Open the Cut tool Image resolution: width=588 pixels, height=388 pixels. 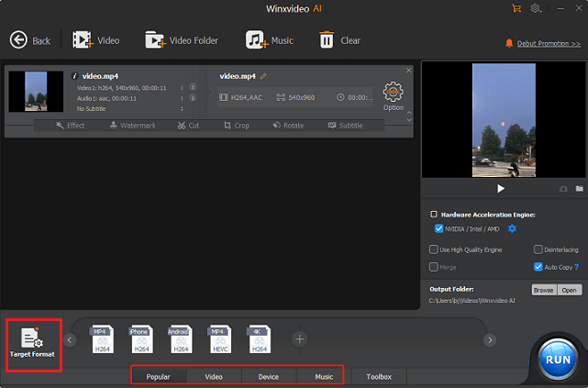pos(188,126)
